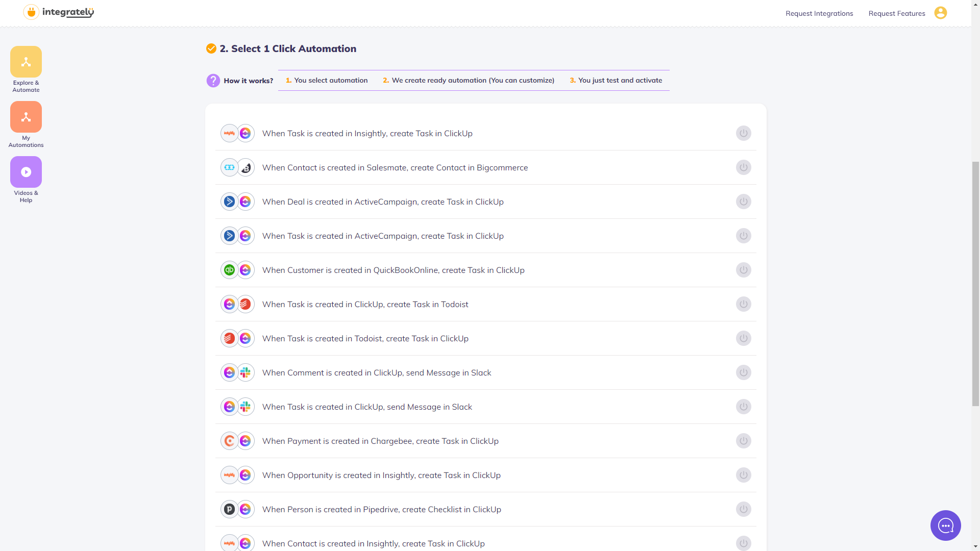This screenshot has height=551, width=980.
Task: Click the How it works question mark icon
Action: (213, 81)
